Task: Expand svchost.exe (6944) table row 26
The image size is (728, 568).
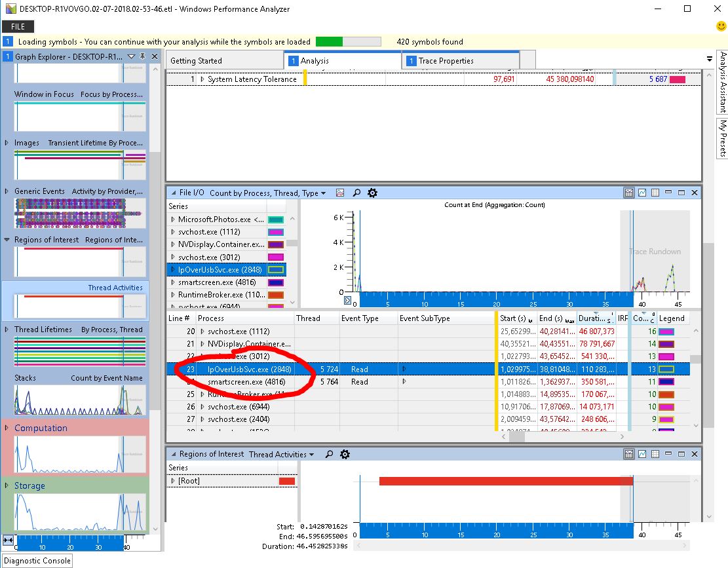Action: tap(202, 406)
